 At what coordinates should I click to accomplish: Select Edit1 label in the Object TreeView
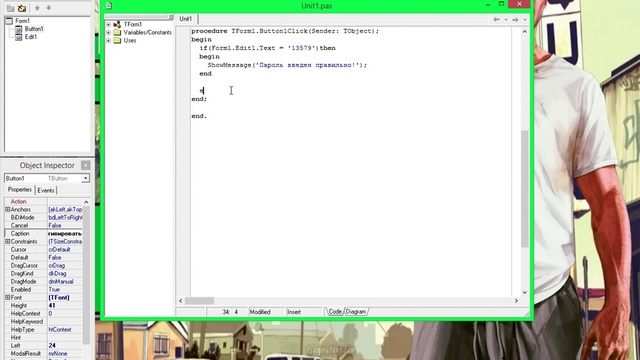pyautogui.click(x=31, y=37)
